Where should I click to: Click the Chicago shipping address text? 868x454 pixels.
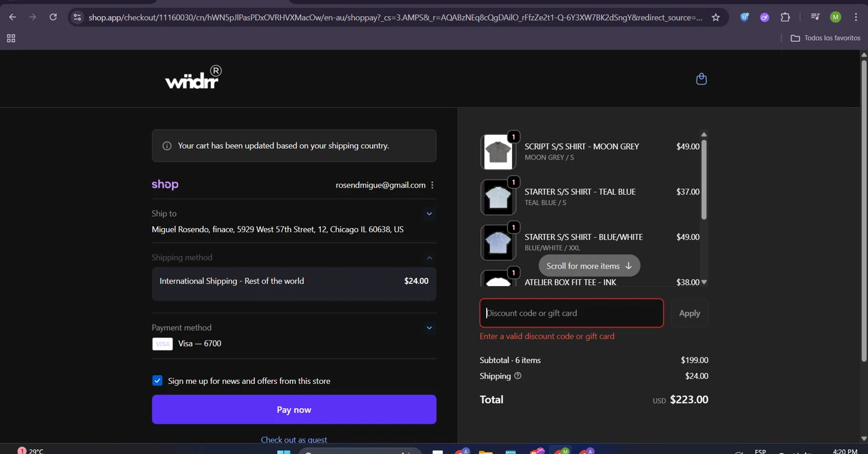278,229
